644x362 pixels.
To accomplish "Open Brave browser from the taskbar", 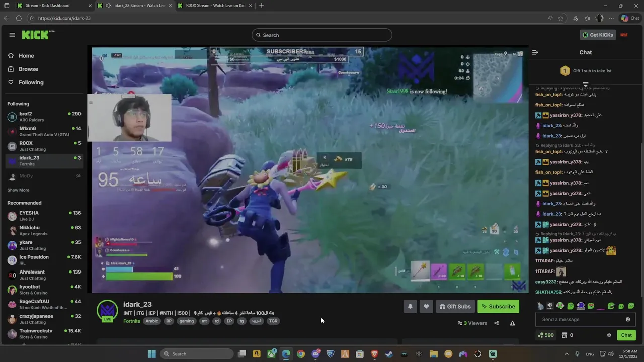I will [374, 354].
